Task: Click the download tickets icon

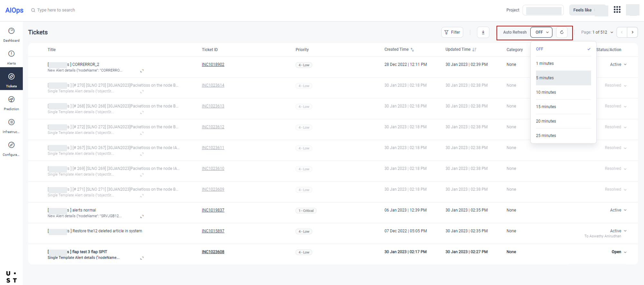Action: tap(483, 32)
